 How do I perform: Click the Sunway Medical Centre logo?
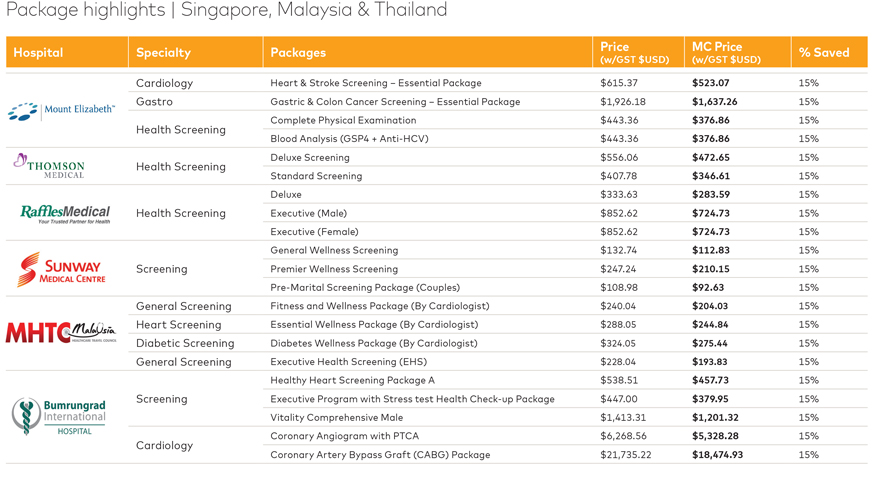[62, 268]
